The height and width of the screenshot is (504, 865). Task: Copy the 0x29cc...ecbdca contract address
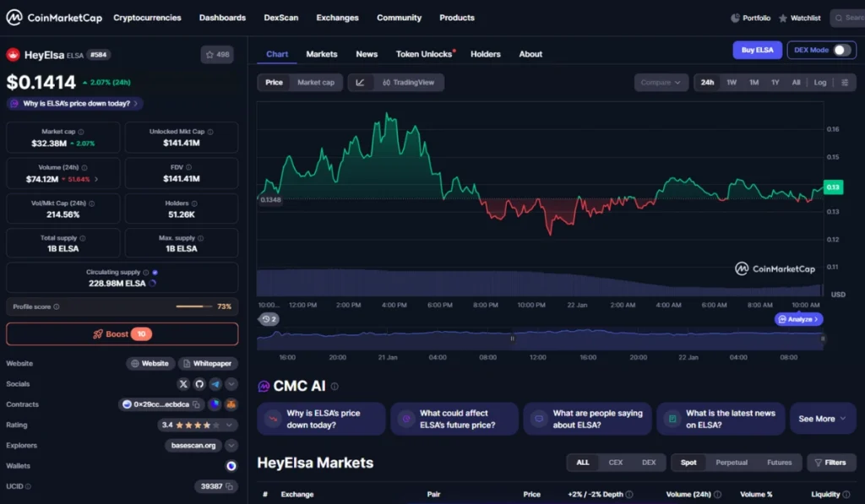click(196, 404)
